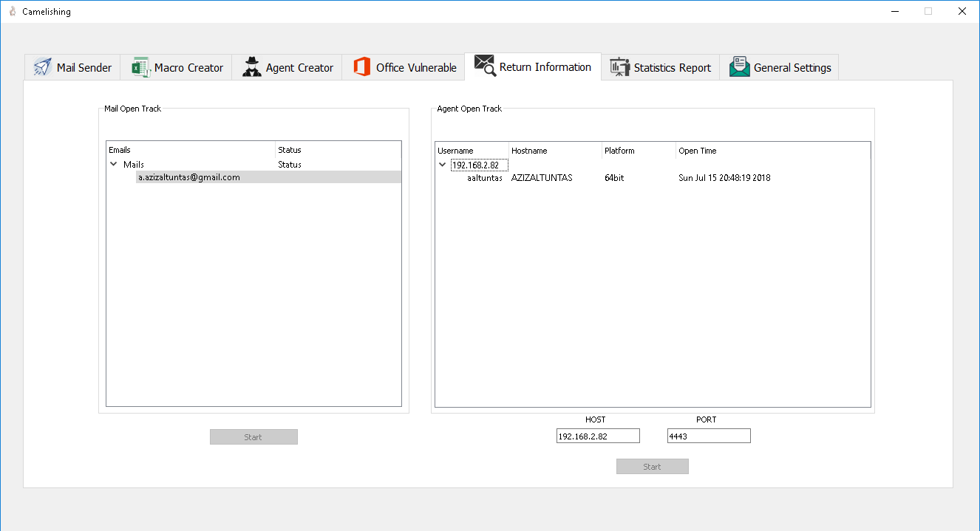Click the Excel Macro Creator icon
Image resolution: width=980 pixels, height=531 pixels.
point(140,67)
